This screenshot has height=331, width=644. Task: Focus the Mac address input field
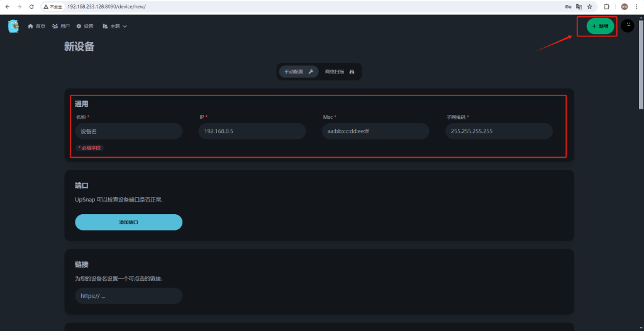click(x=375, y=131)
